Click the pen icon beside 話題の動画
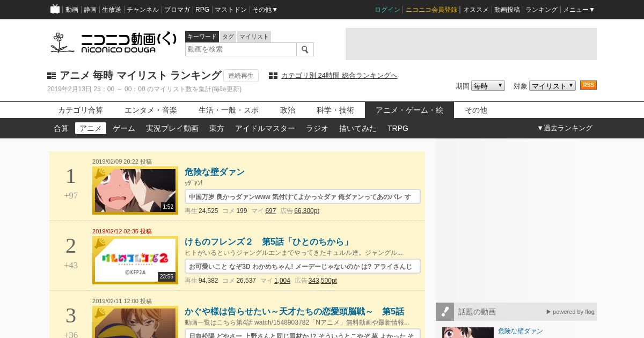Screen dimensions: 644x338 (445, 312)
